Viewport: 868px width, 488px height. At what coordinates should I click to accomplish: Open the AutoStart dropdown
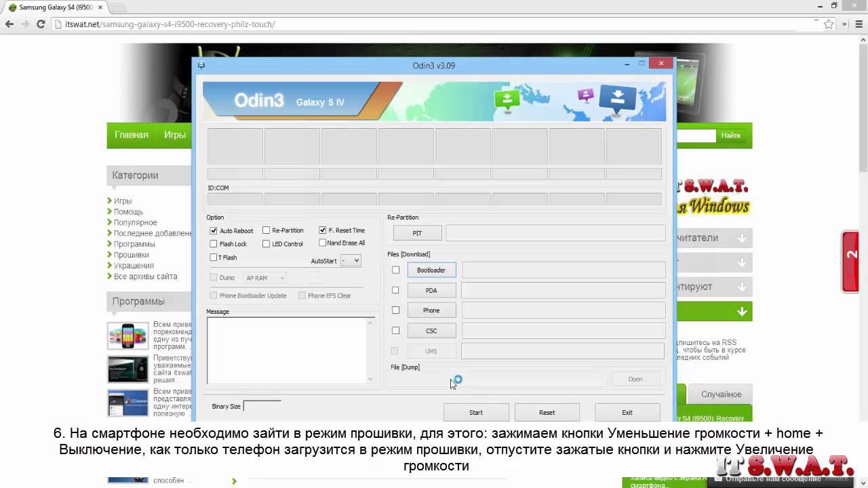click(351, 260)
